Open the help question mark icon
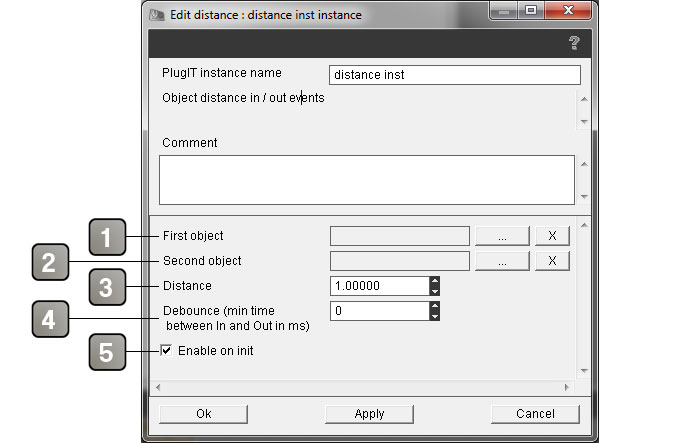Image resolution: width=700 pixels, height=443 pixels. [574, 43]
